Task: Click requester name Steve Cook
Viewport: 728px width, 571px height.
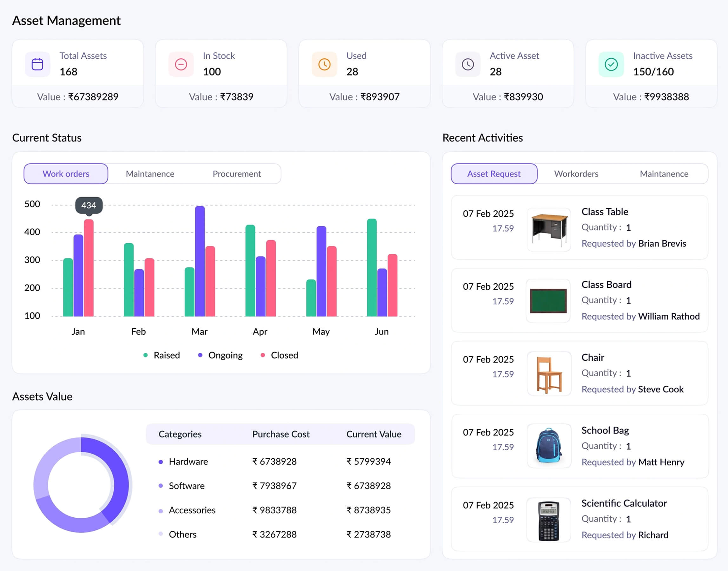Action: [x=660, y=389]
